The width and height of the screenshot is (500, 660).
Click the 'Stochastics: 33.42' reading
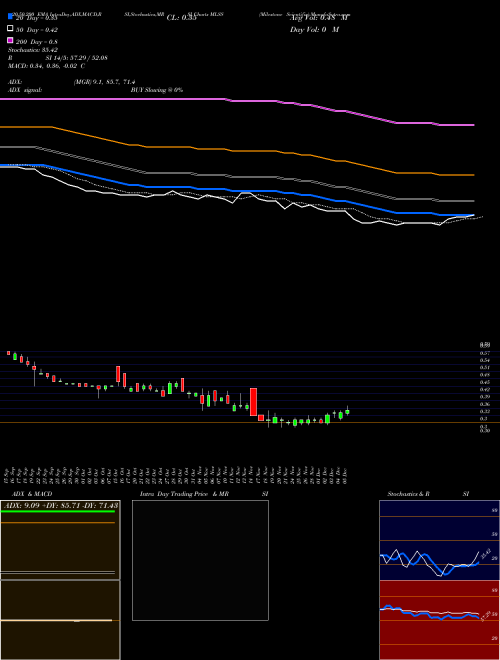click(33, 50)
